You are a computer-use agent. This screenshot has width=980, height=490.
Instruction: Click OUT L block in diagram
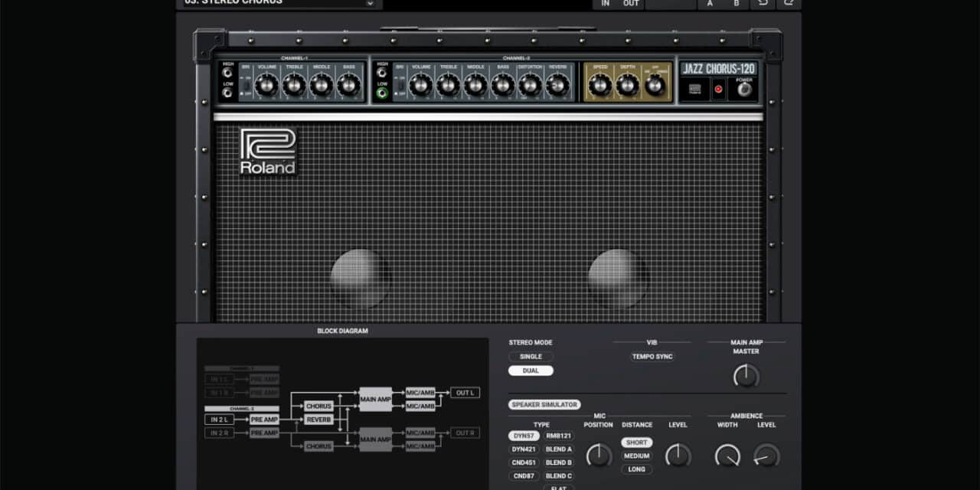point(465,393)
